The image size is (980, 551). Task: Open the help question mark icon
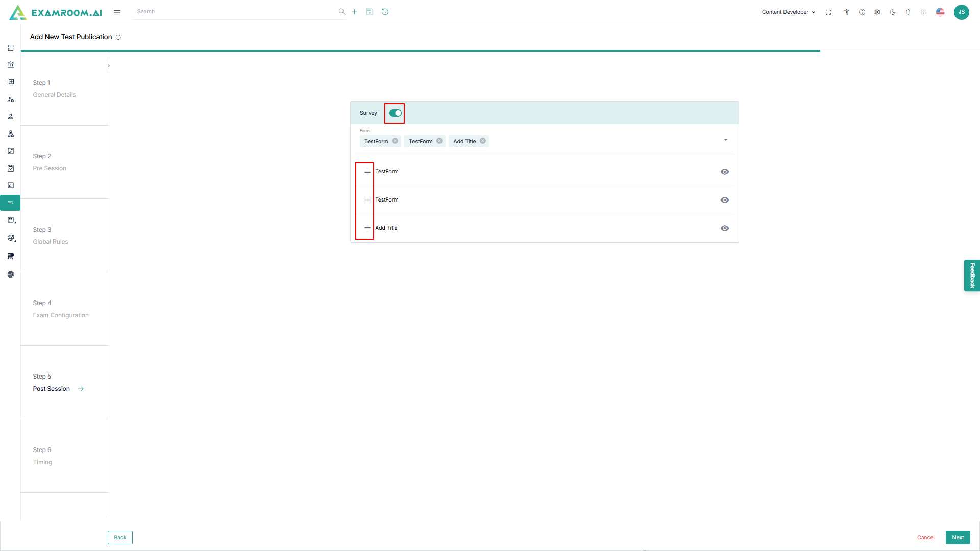coord(862,12)
